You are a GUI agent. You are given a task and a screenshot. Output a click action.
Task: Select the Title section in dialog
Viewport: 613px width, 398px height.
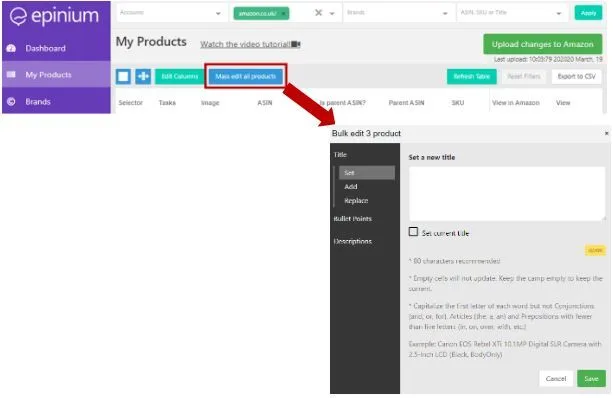(340, 154)
